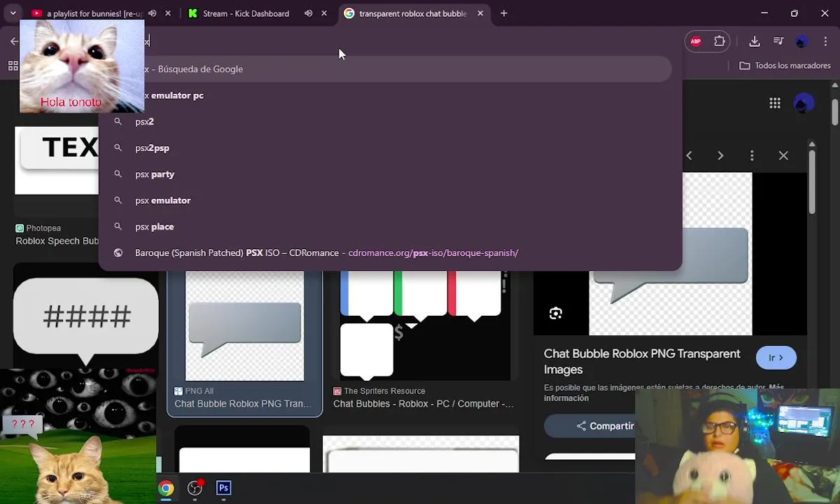Open the OBS Studio taskbar icon
This screenshot has width=840, height=504.
point(195,488)
